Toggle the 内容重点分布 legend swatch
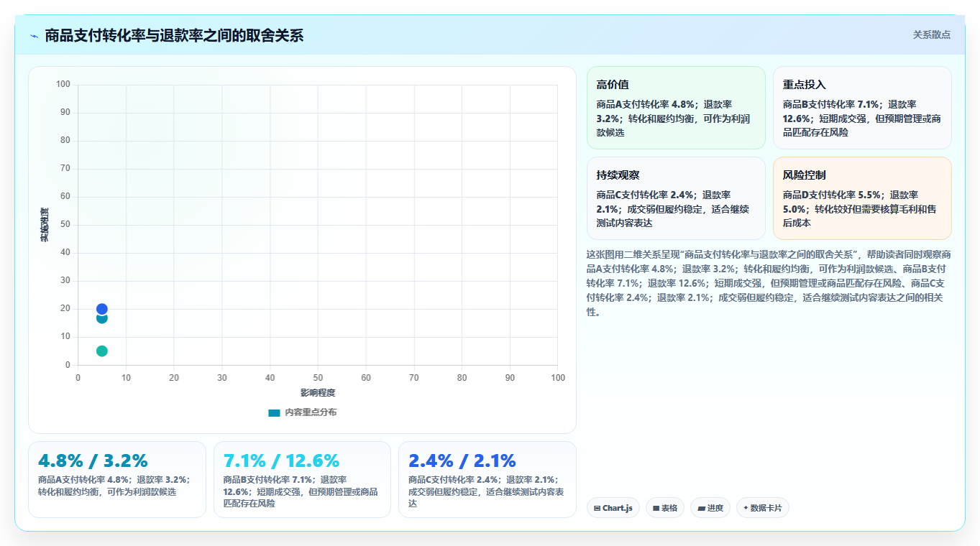This screenshot has height=546, width=980. point(274,412)
